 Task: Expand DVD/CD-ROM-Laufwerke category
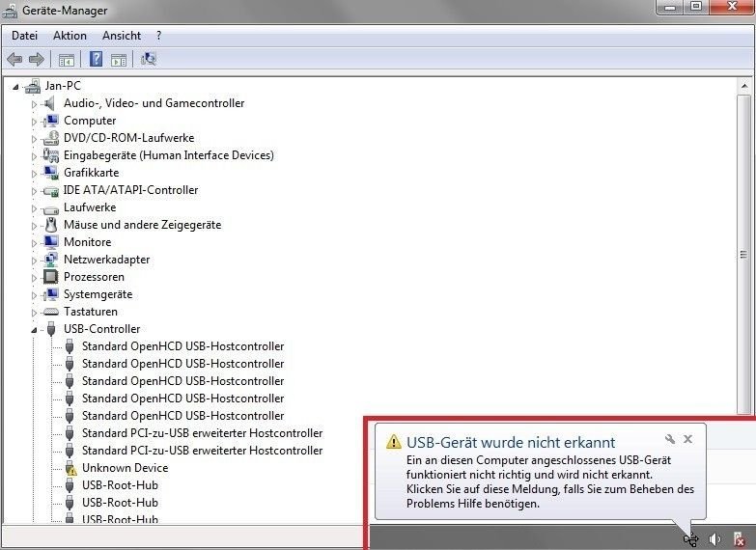point(34,139)
